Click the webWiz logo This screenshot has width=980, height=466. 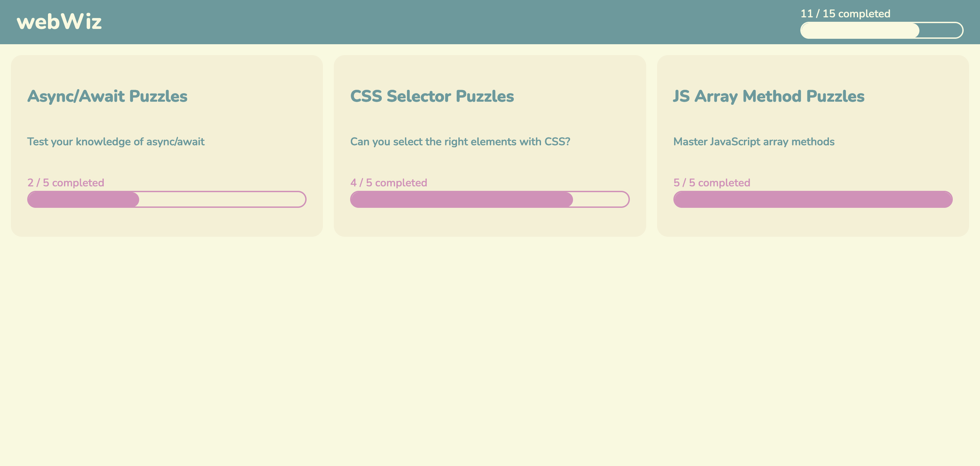click(x=59, y=22)
